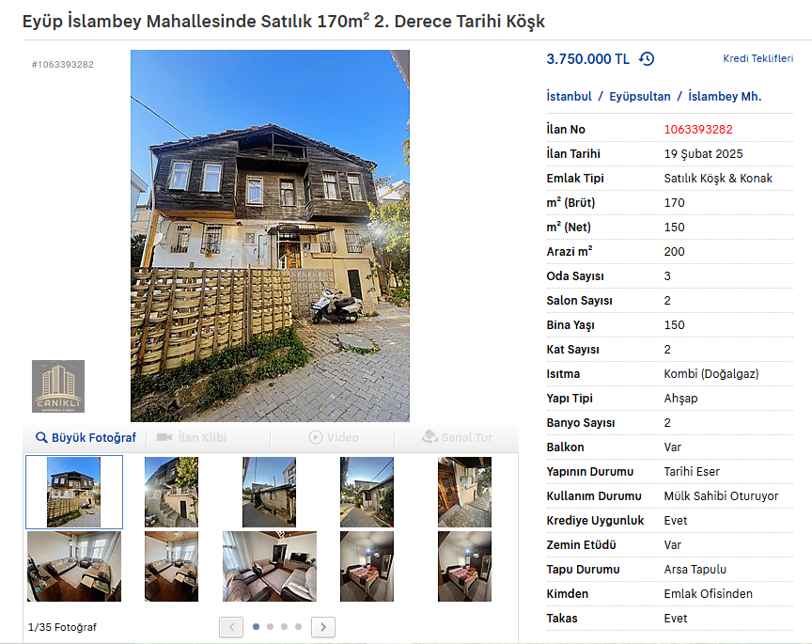The width and height of the screenshot is (812, 644).
Task: Select the second pagination dot
Action: click(270, 626)
